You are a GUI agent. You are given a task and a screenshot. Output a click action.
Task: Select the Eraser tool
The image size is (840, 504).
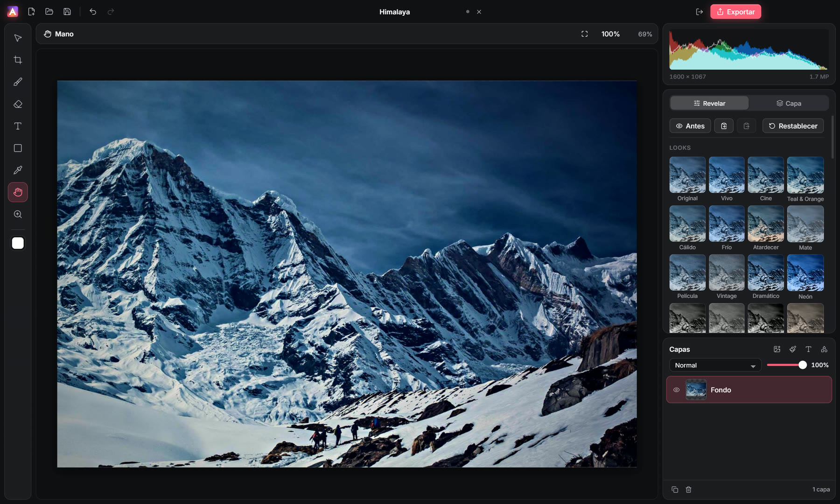pos(18,104)
